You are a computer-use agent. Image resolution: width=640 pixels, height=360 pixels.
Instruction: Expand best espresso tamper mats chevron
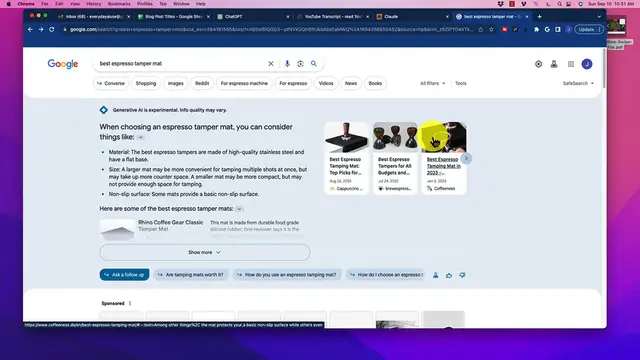tap(239, 209)
